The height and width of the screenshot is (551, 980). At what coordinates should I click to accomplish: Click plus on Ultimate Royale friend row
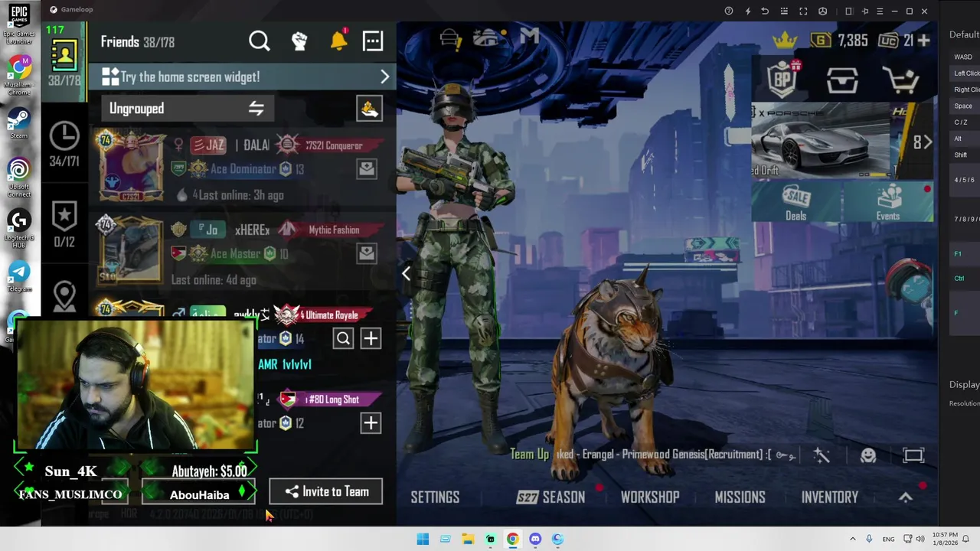pos(371,338)
